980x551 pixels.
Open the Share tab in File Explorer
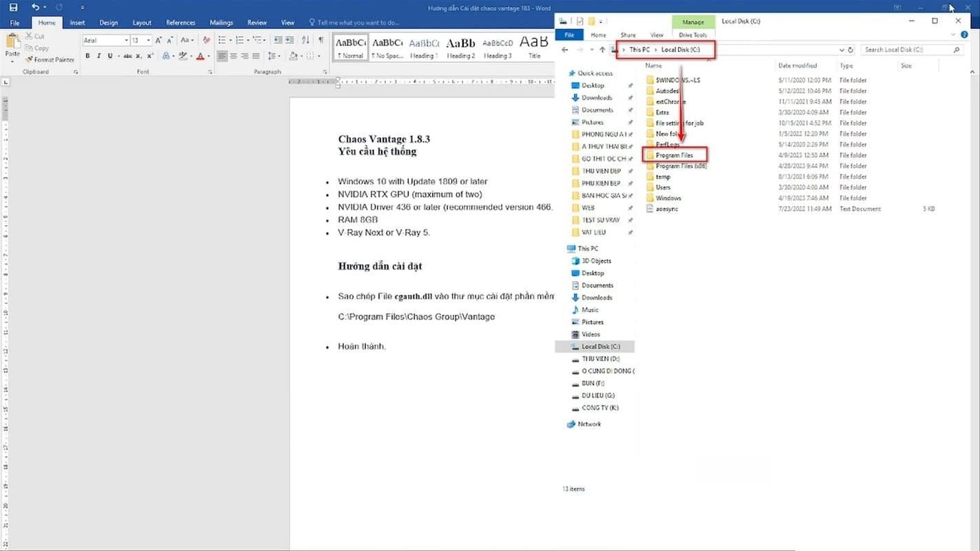[628, 35]
